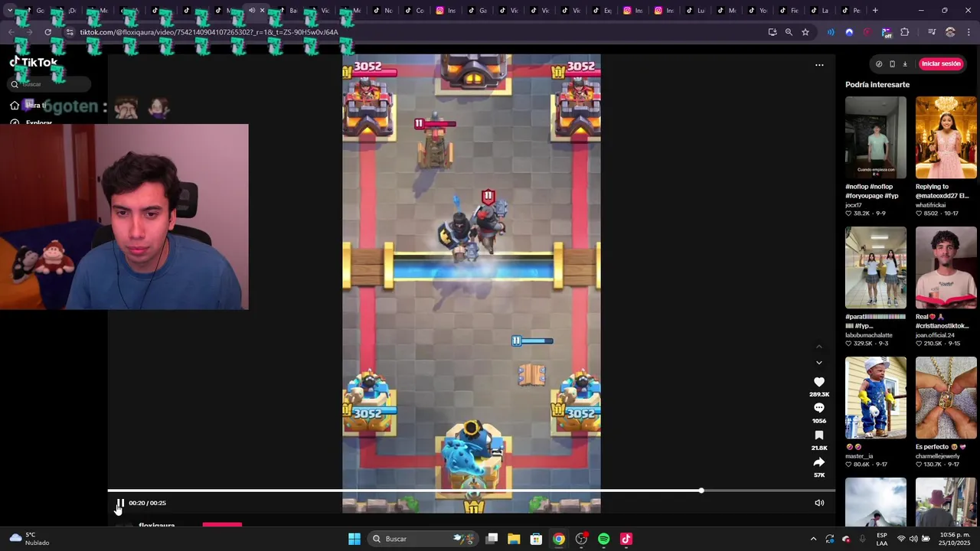Image resolution: width=980 pixels, height=551 pixels.
Task: Switch to the 'Co' TikTok tab
Action: click(414, 11)
